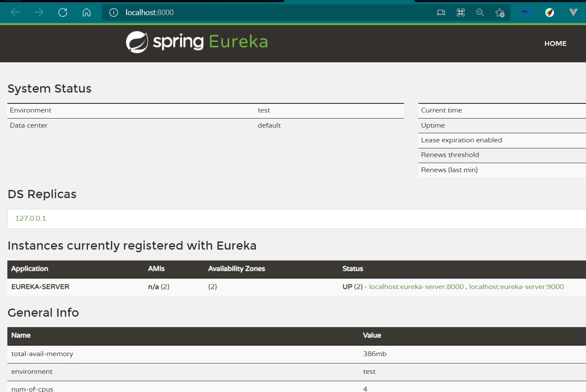Click the Availability Zones column header

[x=236, y=269]
